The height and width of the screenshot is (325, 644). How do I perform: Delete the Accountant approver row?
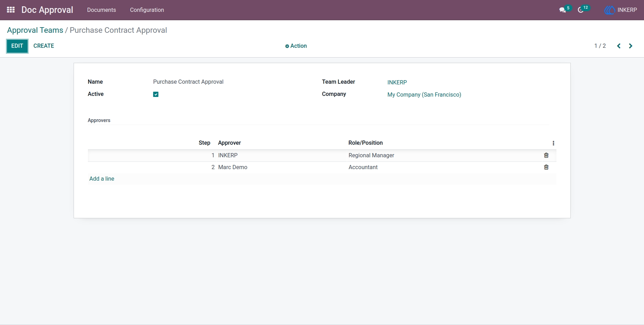546,167
